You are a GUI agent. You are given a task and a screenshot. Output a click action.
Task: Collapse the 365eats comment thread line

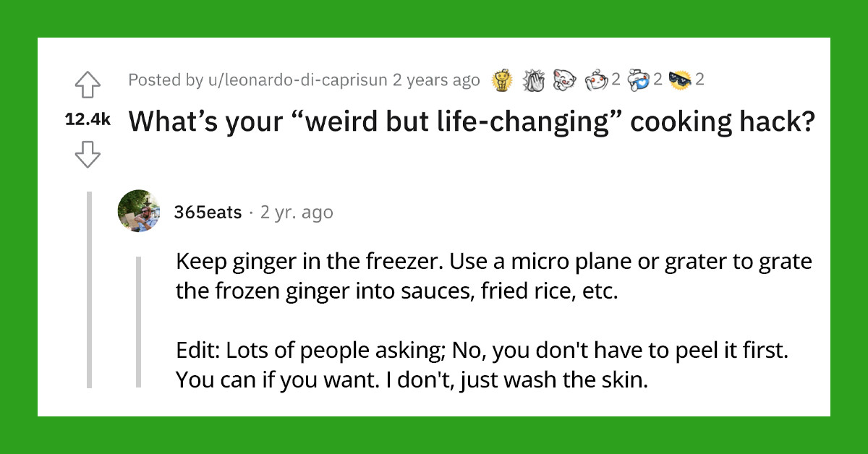point(90,289)
